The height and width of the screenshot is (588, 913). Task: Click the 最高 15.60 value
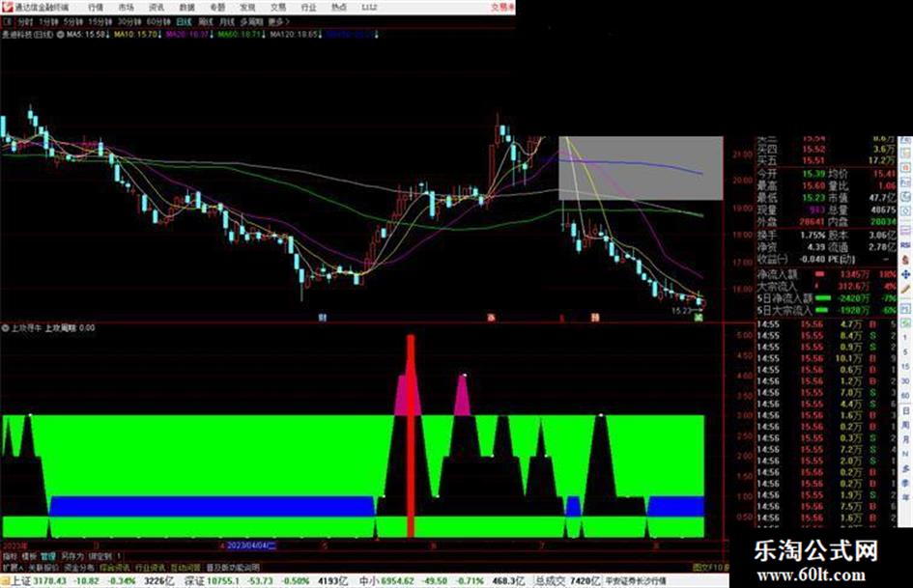813,185
